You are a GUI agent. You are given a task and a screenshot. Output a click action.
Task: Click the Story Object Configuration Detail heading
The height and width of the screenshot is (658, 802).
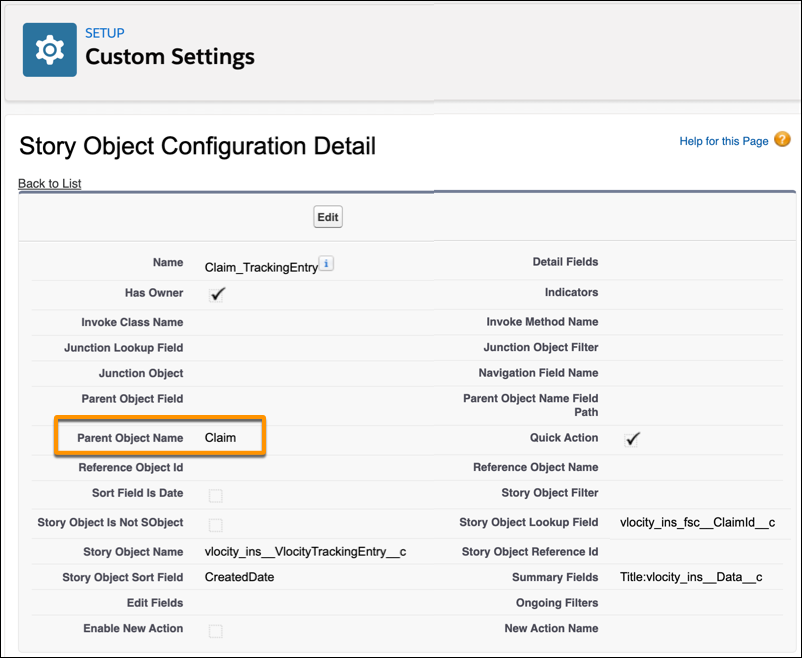[x=197, y=146]
